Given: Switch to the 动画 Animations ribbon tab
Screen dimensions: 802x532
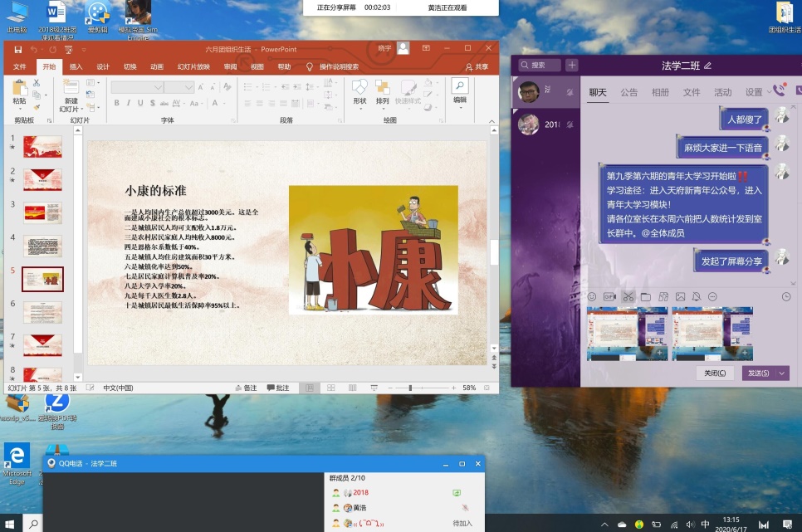Looking at the screenshot, I should pyautogui.click(x=157, y=67).
